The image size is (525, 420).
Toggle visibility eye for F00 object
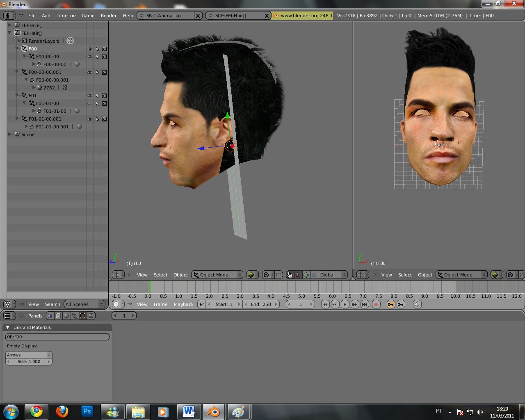(x=90, y=49)
